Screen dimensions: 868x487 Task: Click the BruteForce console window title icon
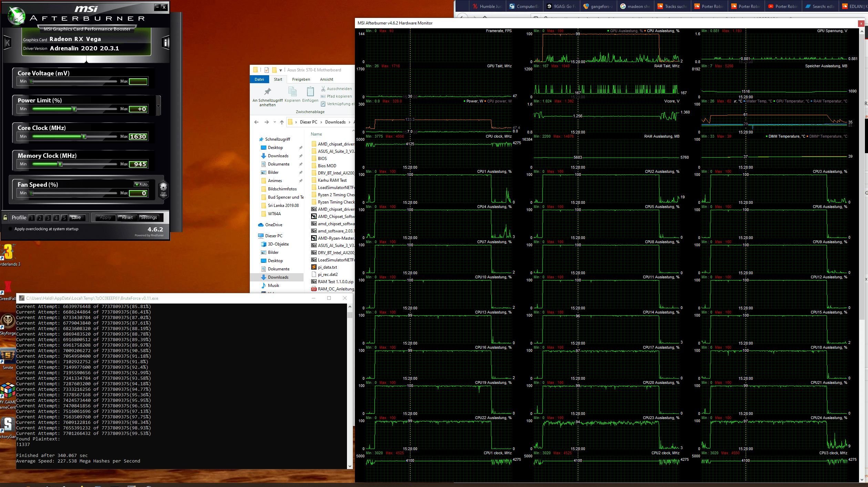point(22,298)
